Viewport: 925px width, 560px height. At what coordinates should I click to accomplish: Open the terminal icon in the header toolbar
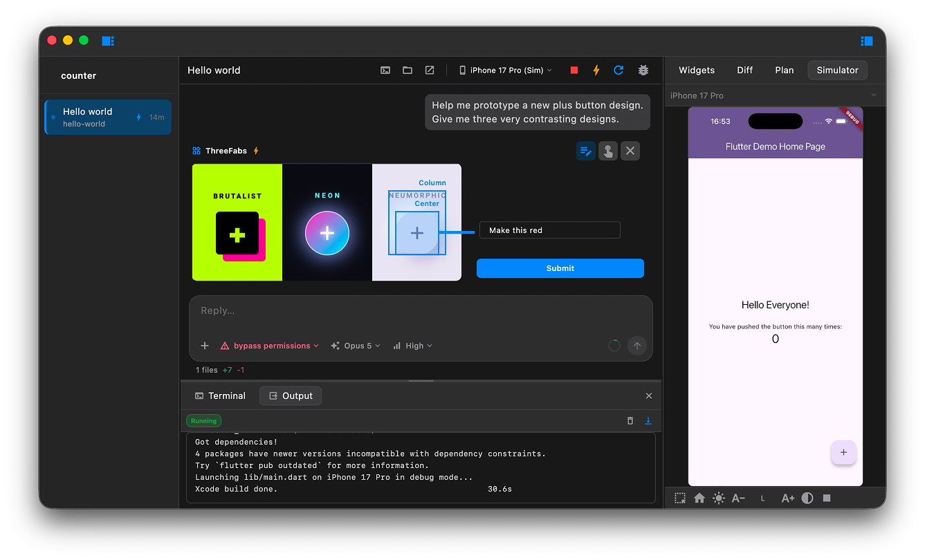click(x=385, y=71)
